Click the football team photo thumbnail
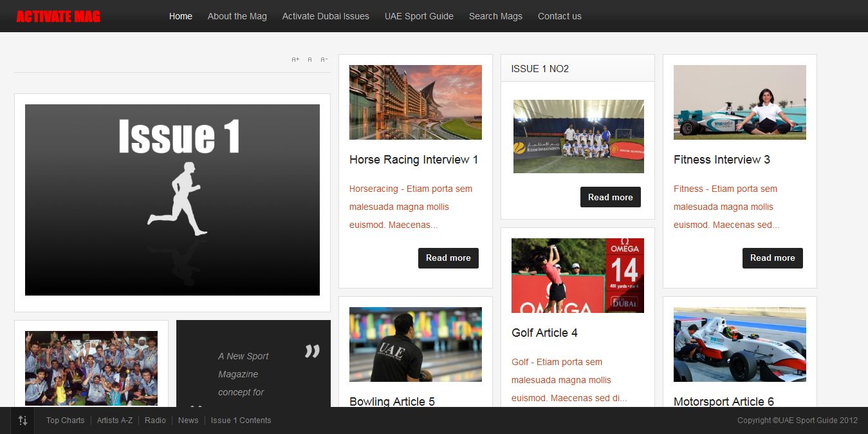The image size is (868, 434). (578, 137)
